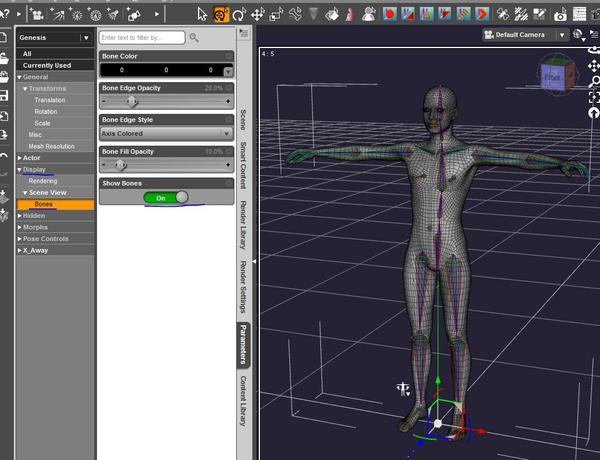Click the Bone Fill Opacity slider handle
Image resolution: width=600 pixels, height=460 pixels.
pos(121,165)
